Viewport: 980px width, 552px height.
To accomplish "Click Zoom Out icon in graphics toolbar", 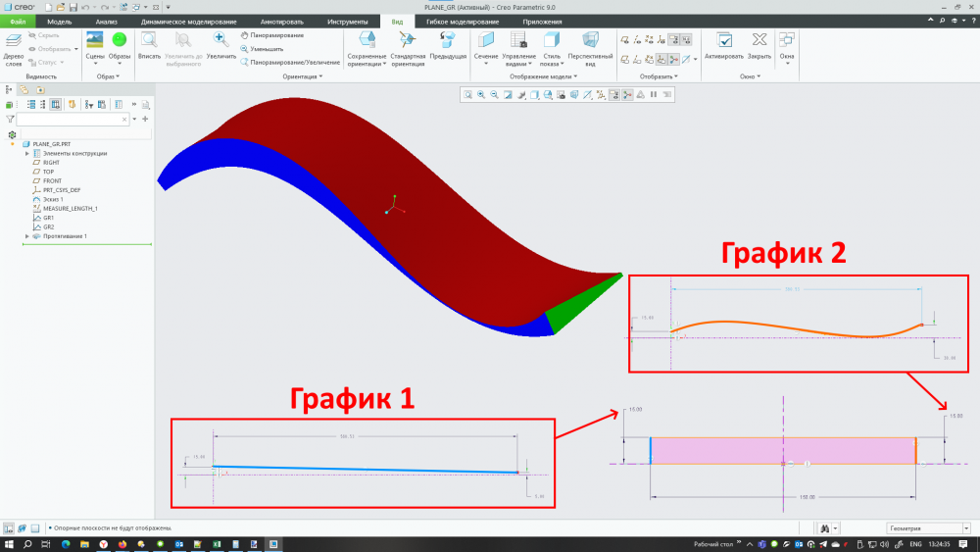I will tap(494, 94).
